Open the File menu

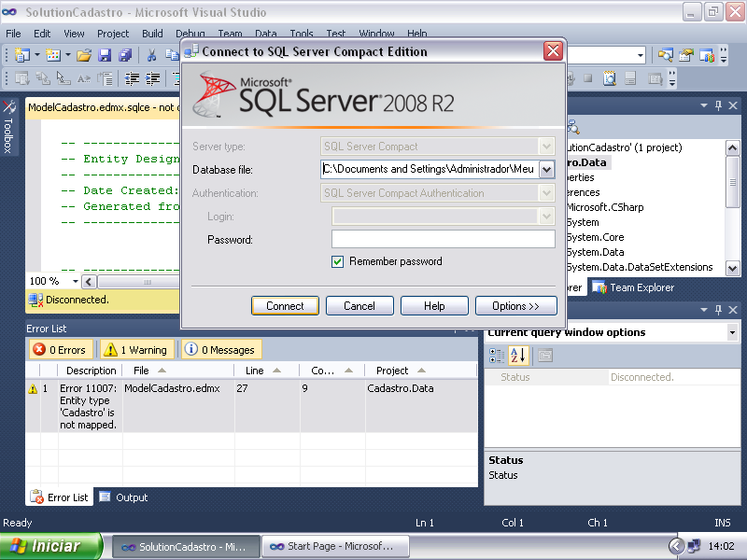pos(13,34)
